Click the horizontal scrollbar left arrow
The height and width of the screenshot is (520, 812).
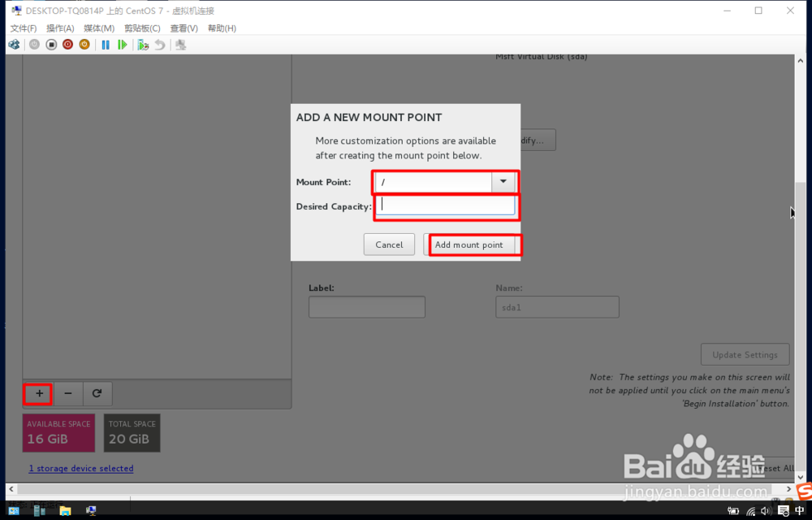(11, 489)
